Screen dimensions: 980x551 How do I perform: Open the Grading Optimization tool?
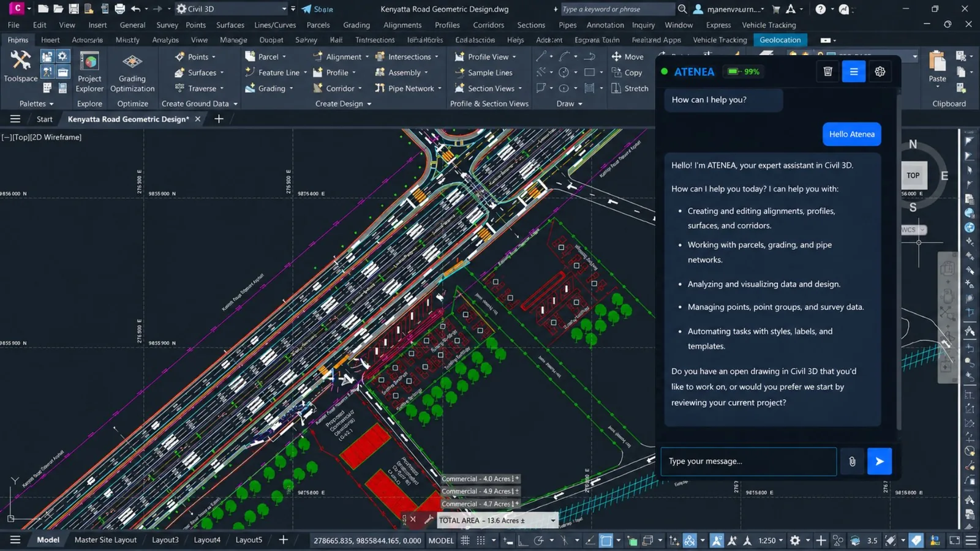(x=132, y=72)
